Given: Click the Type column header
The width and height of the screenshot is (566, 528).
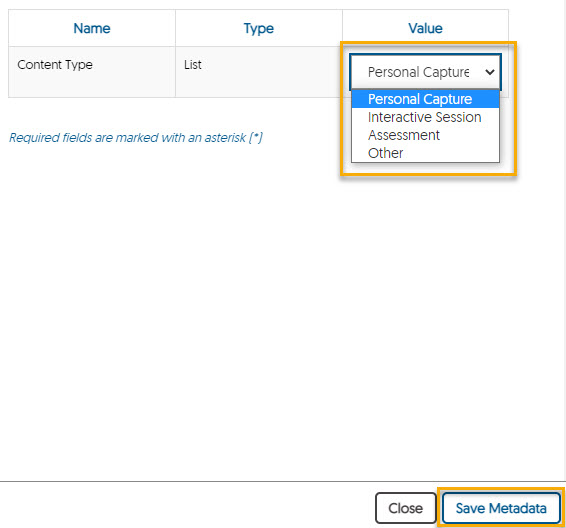Looking at the screenshot, I should click(258, 28).
